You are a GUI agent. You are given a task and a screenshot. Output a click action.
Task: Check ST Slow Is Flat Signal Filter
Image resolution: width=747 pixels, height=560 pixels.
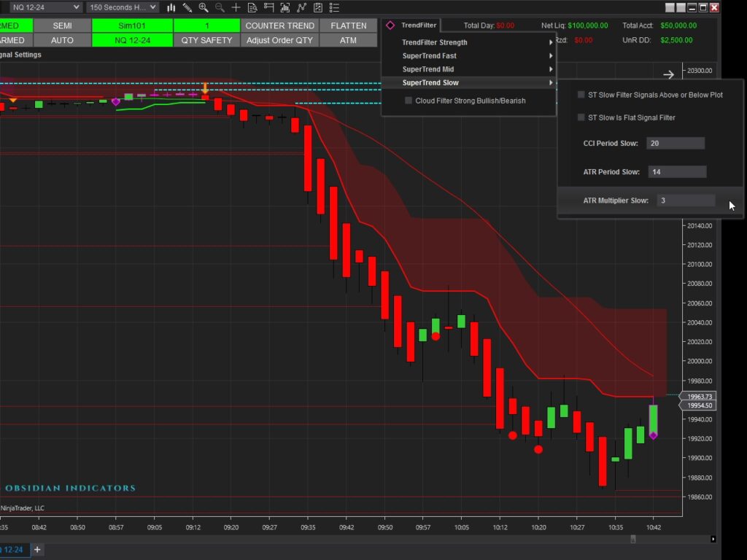(x=581, y=117)
